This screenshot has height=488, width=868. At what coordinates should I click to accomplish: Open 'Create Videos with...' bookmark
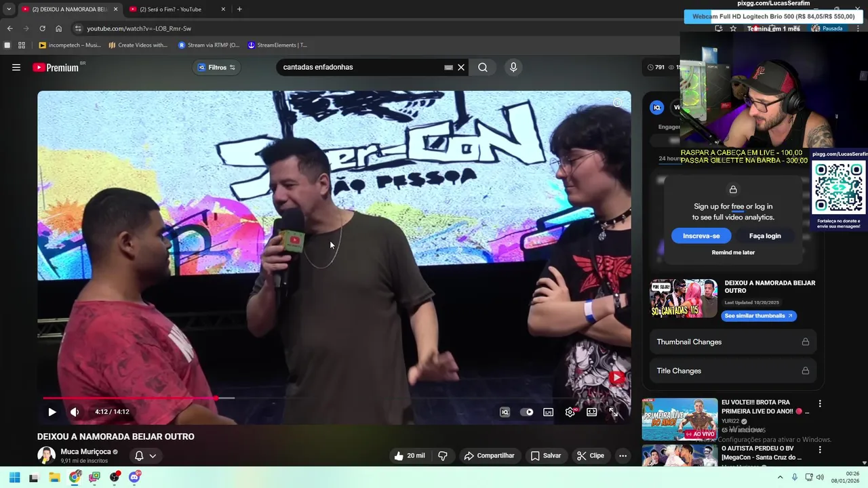pyautogui.click(x=138, y=45)
